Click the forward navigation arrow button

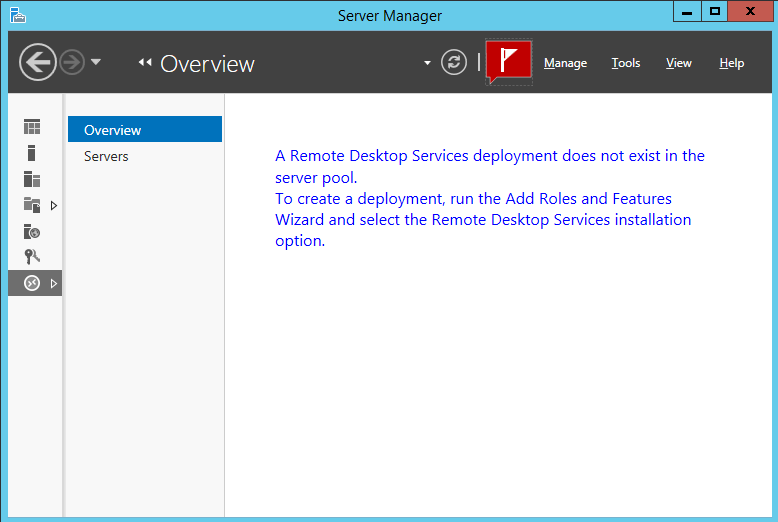click(x=72, y=63)
